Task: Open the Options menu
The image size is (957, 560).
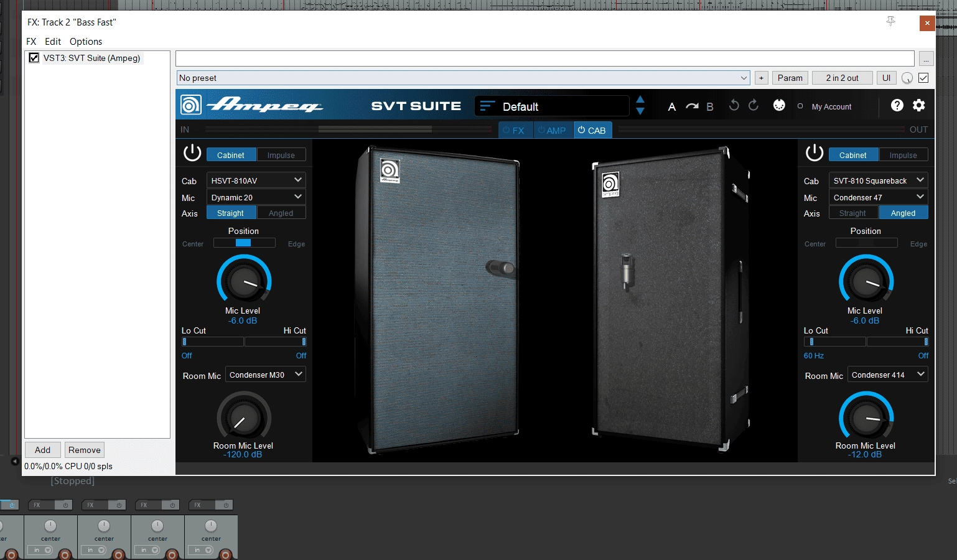Action: coord(86,42)
